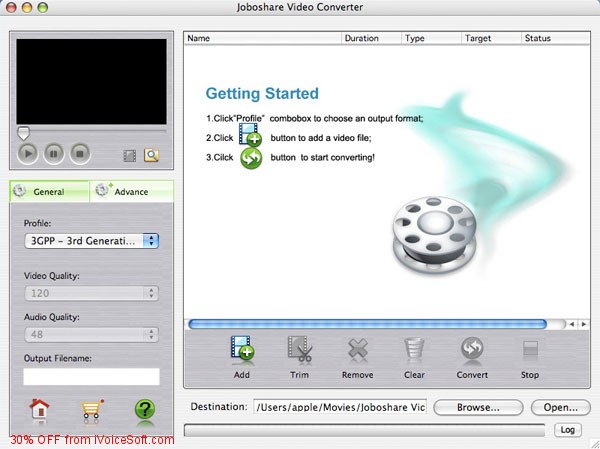The image size is (600, 449).
Task: Click the Convert toolbar icon
Action: point(472,348)
